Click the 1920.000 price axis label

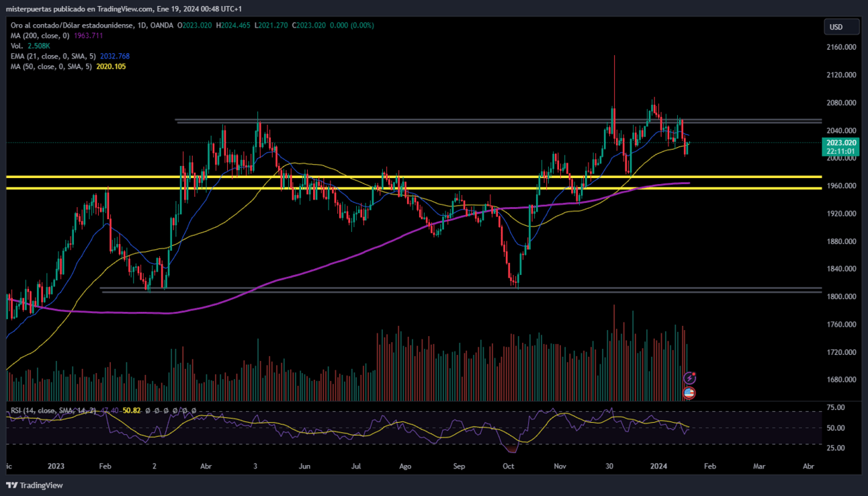[x=841, y=213]
